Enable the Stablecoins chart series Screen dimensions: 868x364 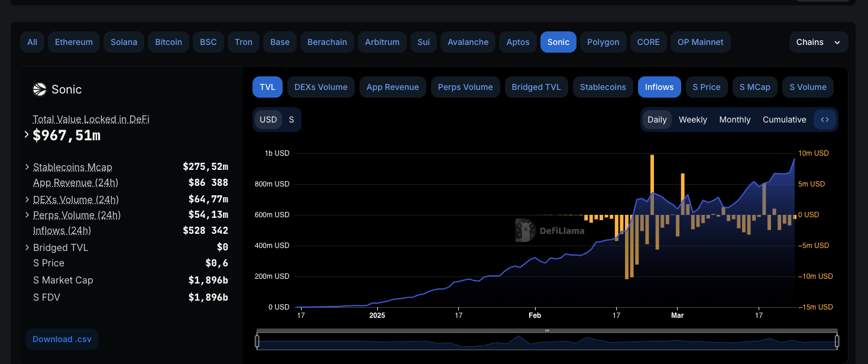click(x=603, y=87)
